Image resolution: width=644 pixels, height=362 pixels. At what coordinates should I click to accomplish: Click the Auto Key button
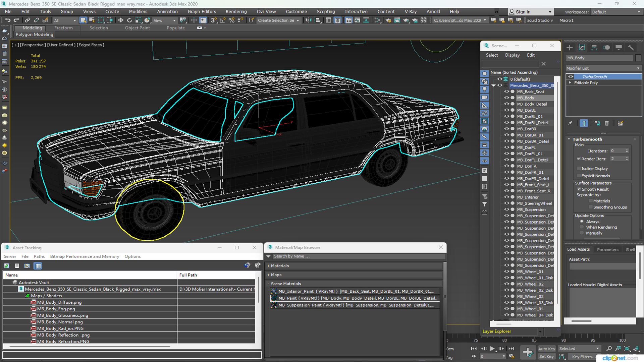(x=547, y=349)
